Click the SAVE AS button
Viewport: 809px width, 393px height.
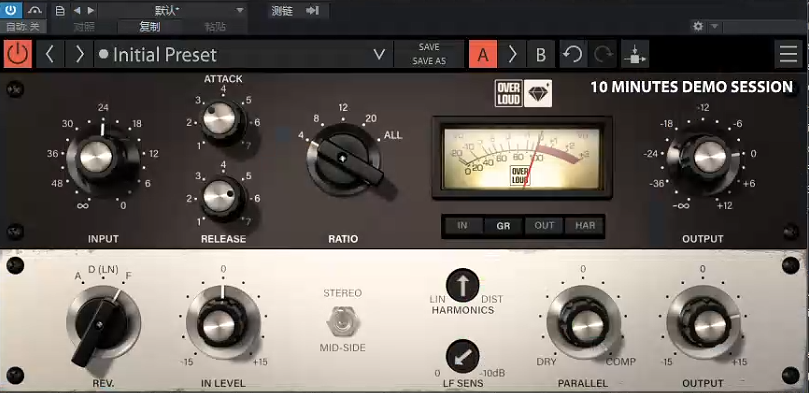point(429,61)
